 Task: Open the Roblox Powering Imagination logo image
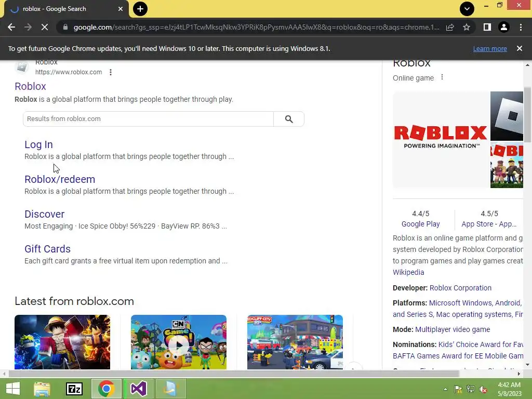[441, 139]
